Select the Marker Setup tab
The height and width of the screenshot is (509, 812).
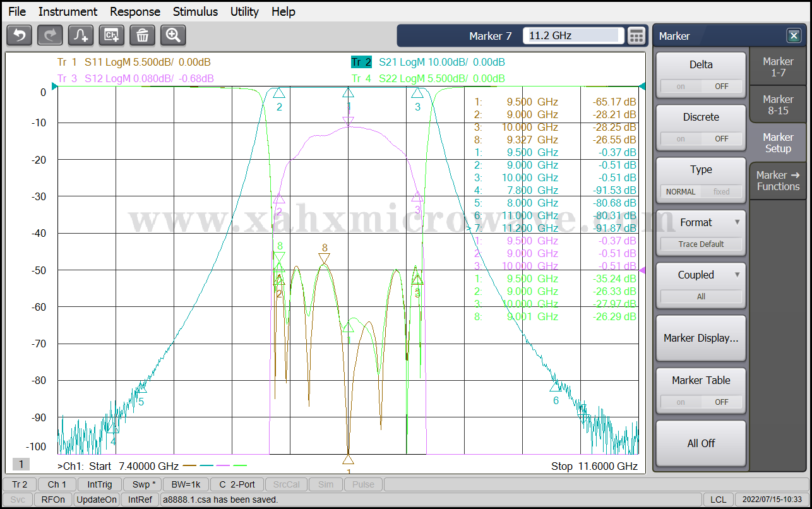pos(778,143)
